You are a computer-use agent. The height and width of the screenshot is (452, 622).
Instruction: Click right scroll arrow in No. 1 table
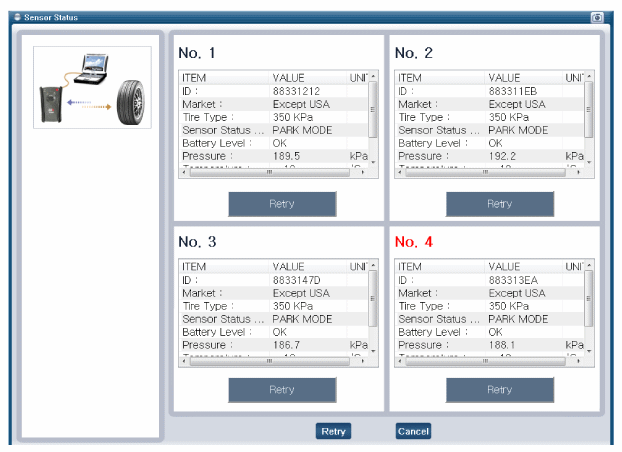pyautogui.click(x=363, y=173)
